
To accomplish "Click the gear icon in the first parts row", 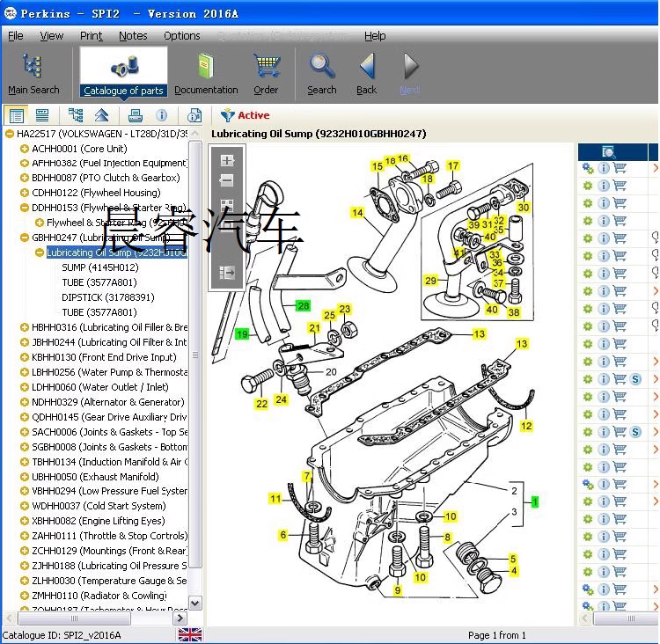I will [588, 168].
